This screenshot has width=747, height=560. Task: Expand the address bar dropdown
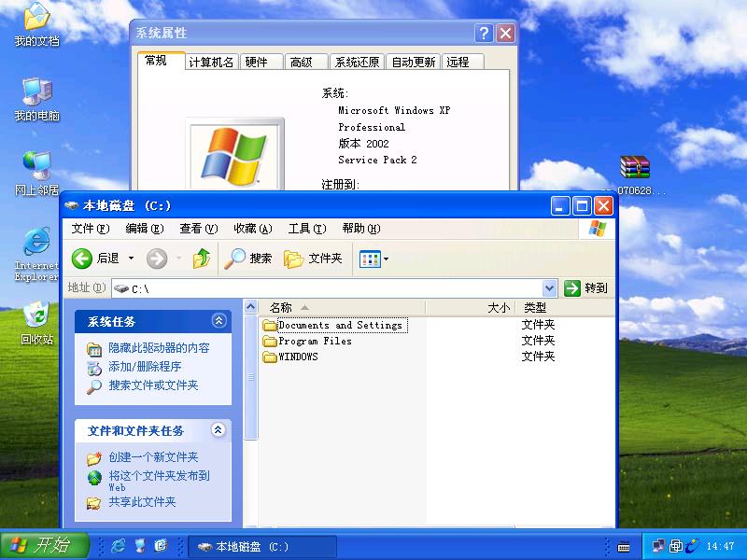(549, 288)
